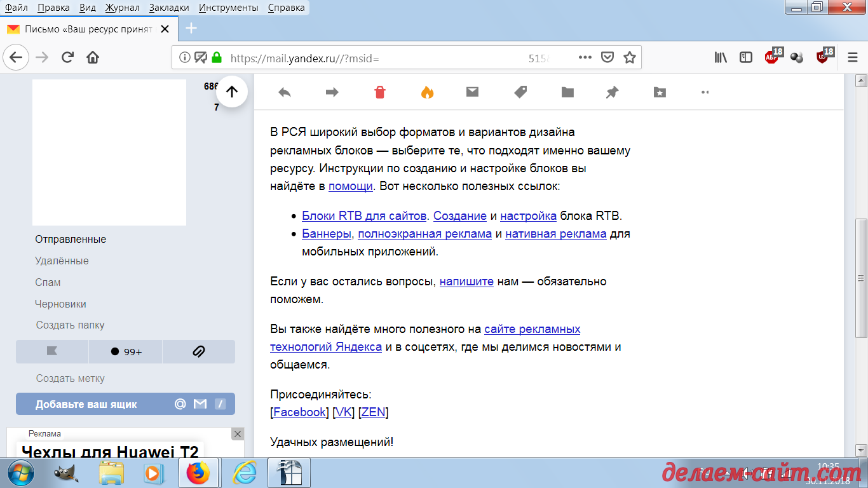868x488 pixels.
Task: Pin the email with the pushpin icon
Action: [612, 92]
